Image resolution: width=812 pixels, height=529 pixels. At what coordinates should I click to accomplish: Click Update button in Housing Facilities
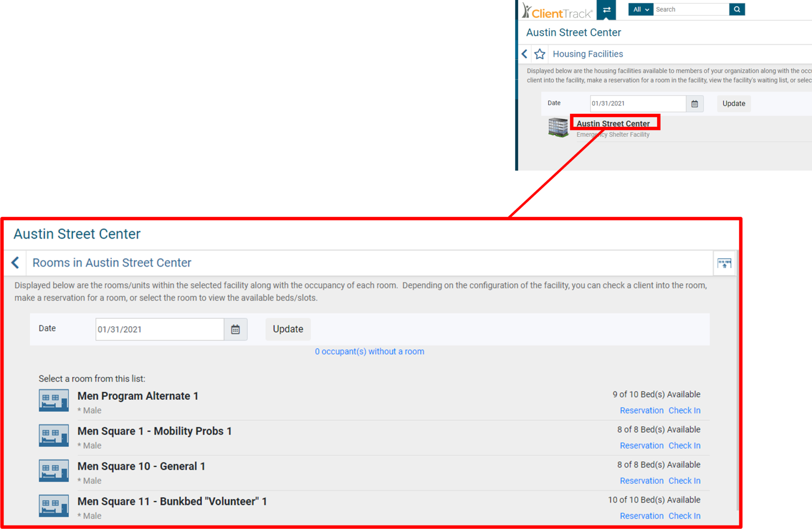click(733, 104)
